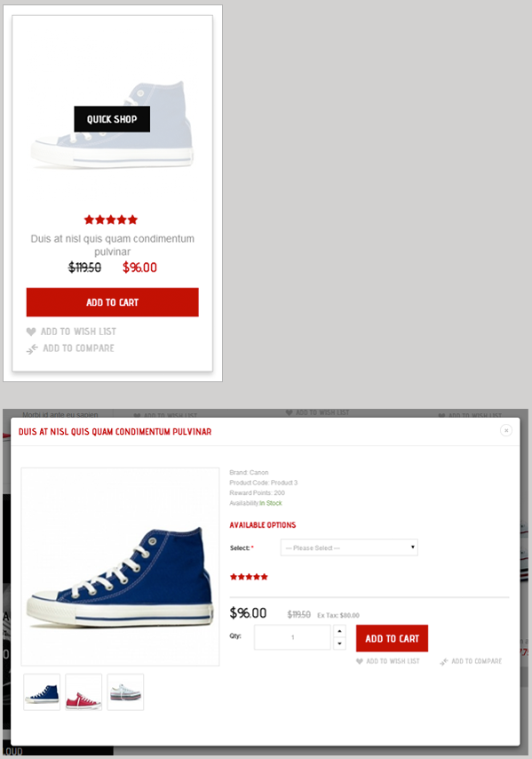Open the product title link under the stars
532x759 pixels.
click(x=112, y=245)
